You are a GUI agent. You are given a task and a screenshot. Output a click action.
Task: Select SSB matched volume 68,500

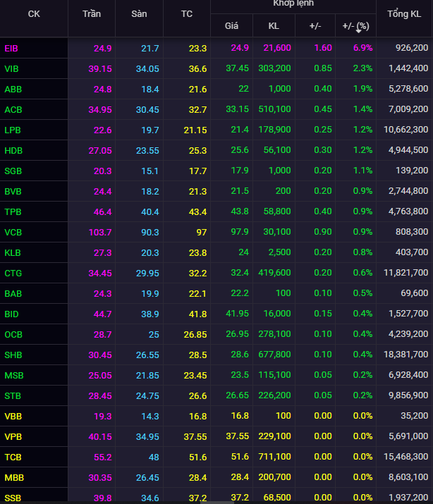pyautogui.click(x=277, y=498)
